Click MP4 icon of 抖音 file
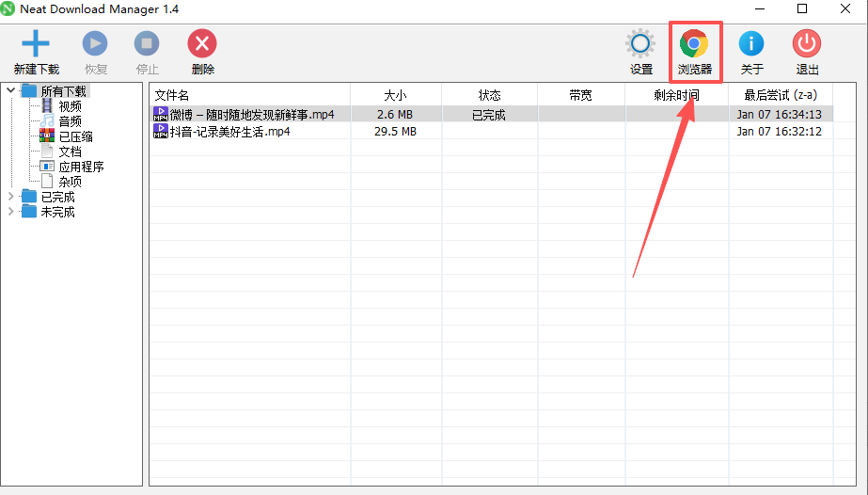 [161, 131]
